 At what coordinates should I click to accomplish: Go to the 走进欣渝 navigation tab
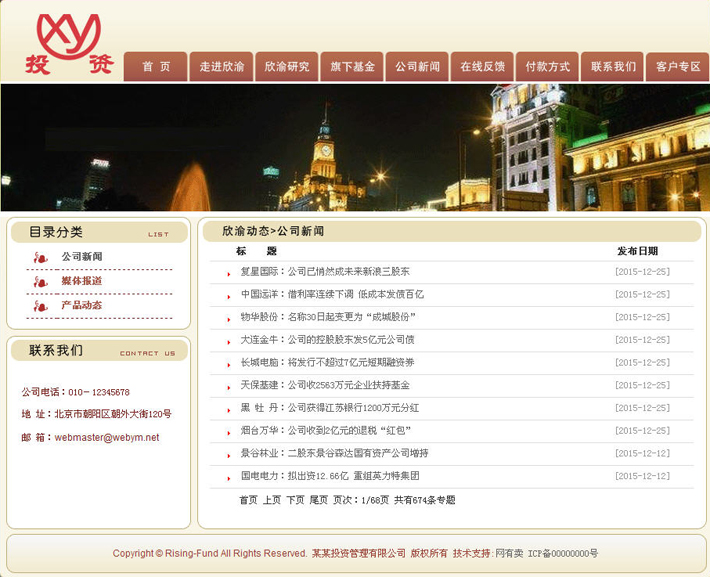coord(221,67)
